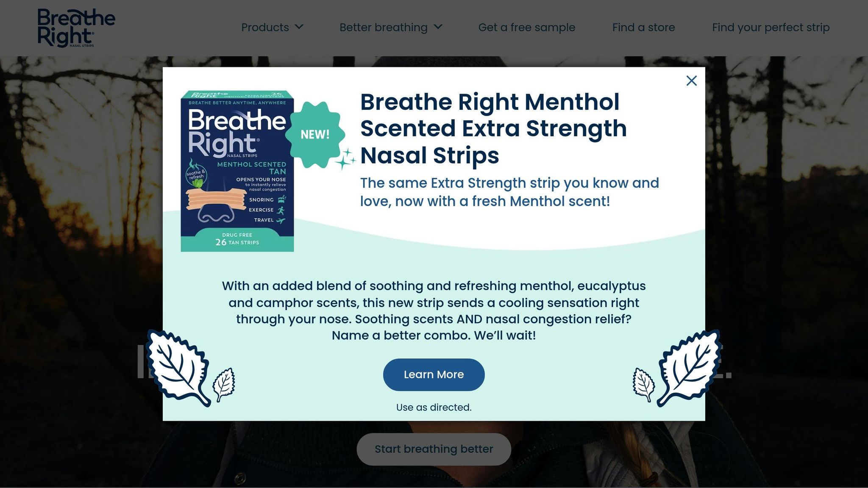
Task: Click the large left mint leaf
Action: 178,368
